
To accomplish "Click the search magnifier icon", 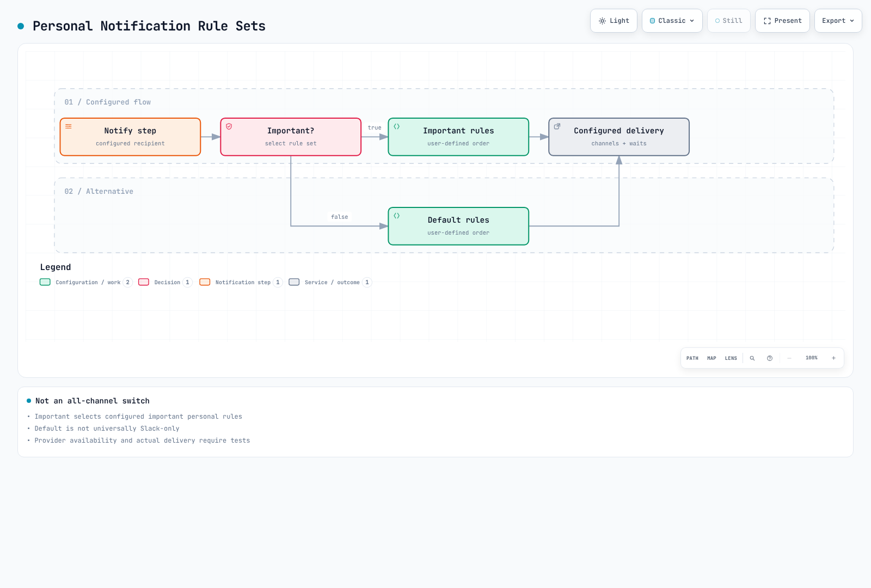I will coord(752,358).
